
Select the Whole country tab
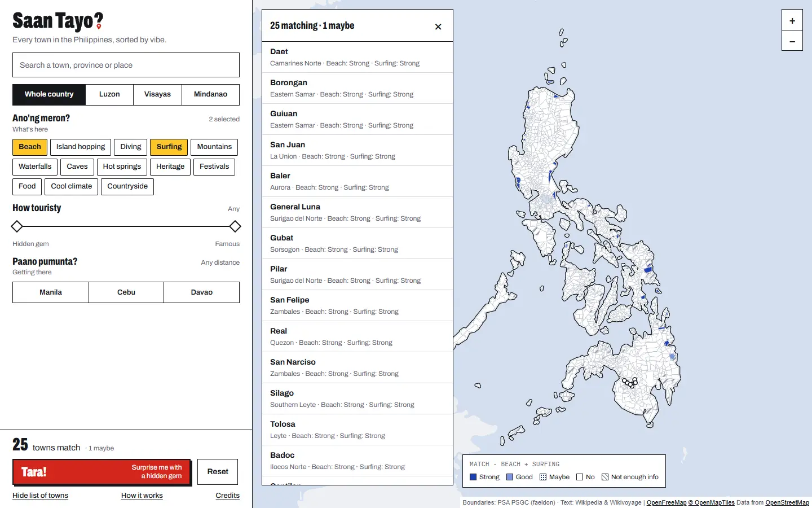[x=49, y=94]
